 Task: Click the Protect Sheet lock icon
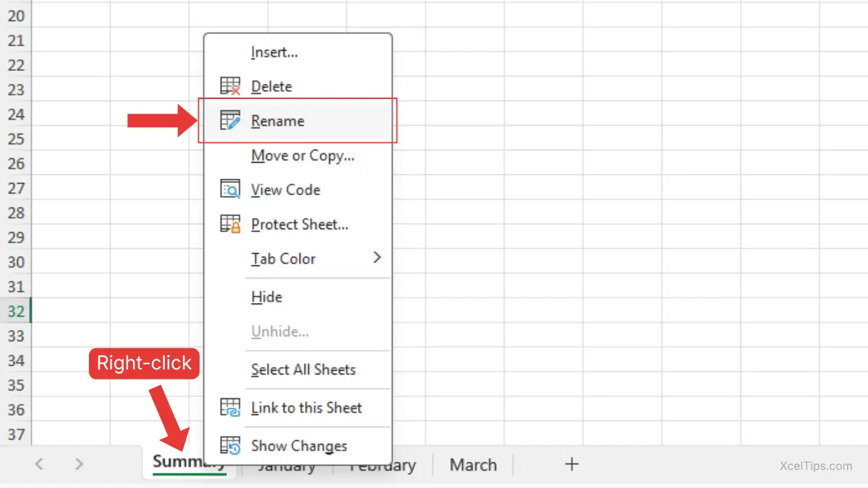pyautogui.click(x=230, y=225)
